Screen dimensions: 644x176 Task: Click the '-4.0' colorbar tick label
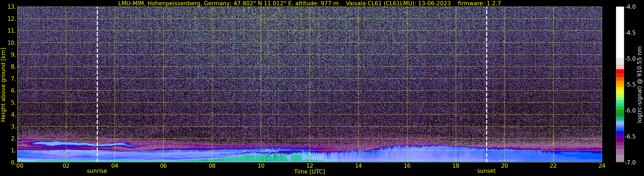point(630,7)
